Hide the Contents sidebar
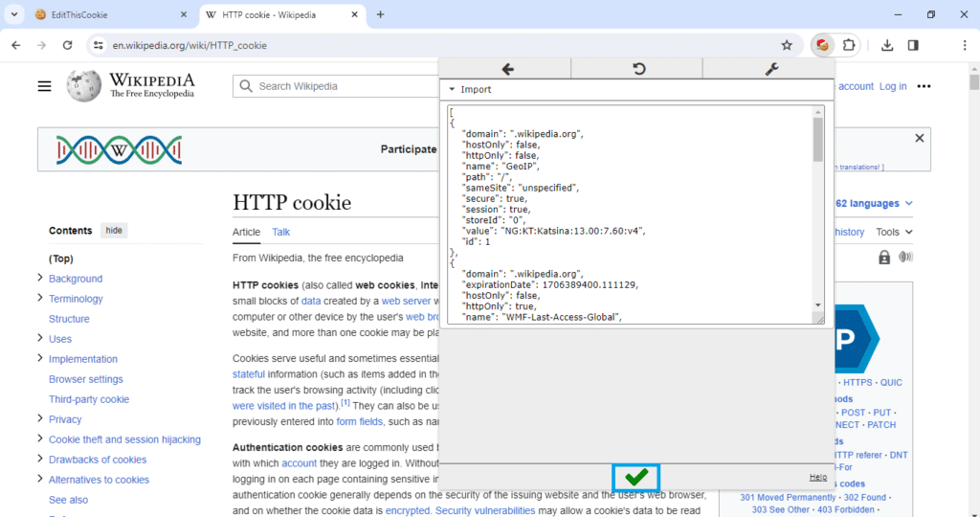 (x=114, y=230)
